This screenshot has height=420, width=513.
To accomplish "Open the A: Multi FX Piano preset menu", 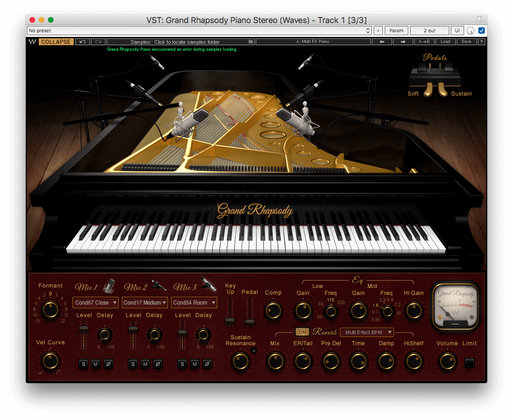I will click(313, 42).
